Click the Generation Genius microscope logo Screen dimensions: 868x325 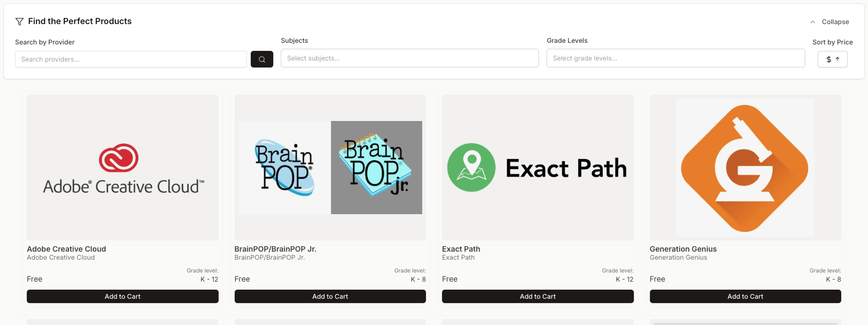745,168
